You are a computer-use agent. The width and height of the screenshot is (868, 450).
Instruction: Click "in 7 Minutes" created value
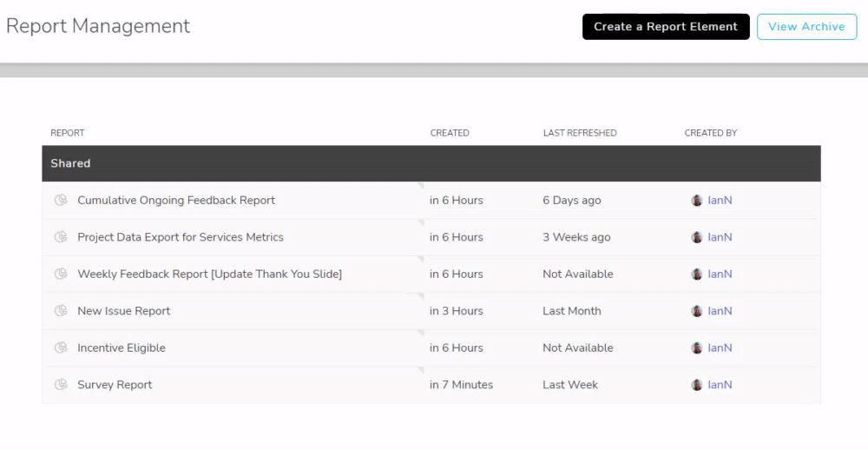coord(461,385)
